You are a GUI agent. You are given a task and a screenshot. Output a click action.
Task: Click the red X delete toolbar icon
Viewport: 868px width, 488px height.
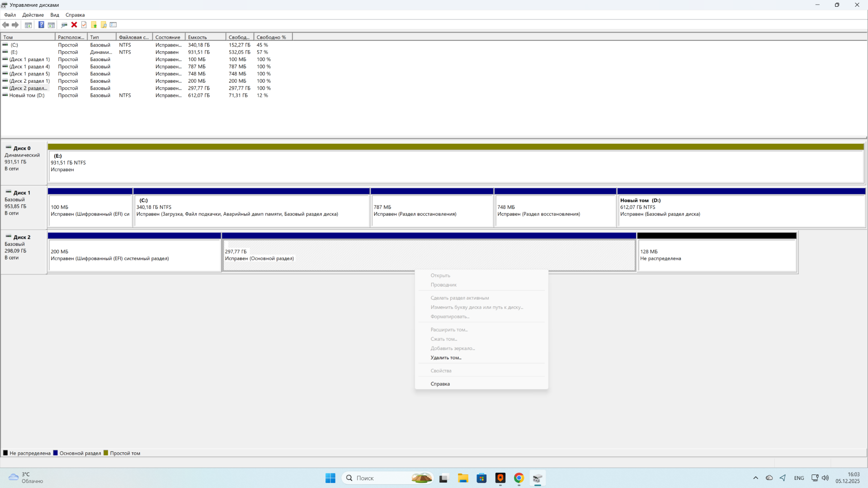pyautogui.click(x=74, y=25)
